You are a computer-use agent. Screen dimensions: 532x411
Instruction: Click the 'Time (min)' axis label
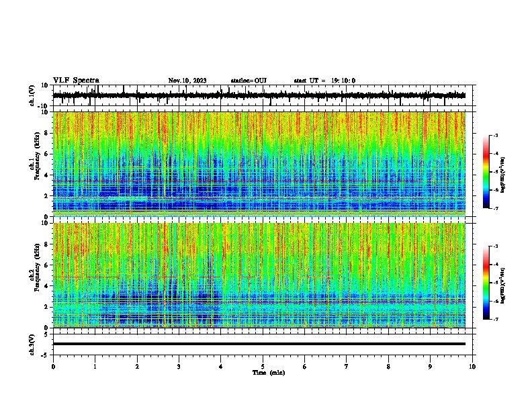pos(269,373)
